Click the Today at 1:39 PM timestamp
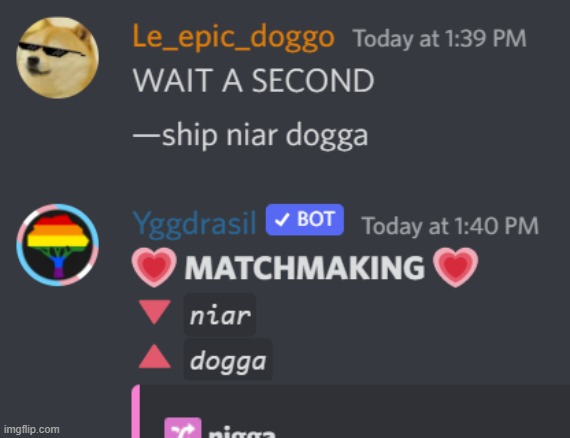This screenshot has width=570, height=438. tap(440, 39)
